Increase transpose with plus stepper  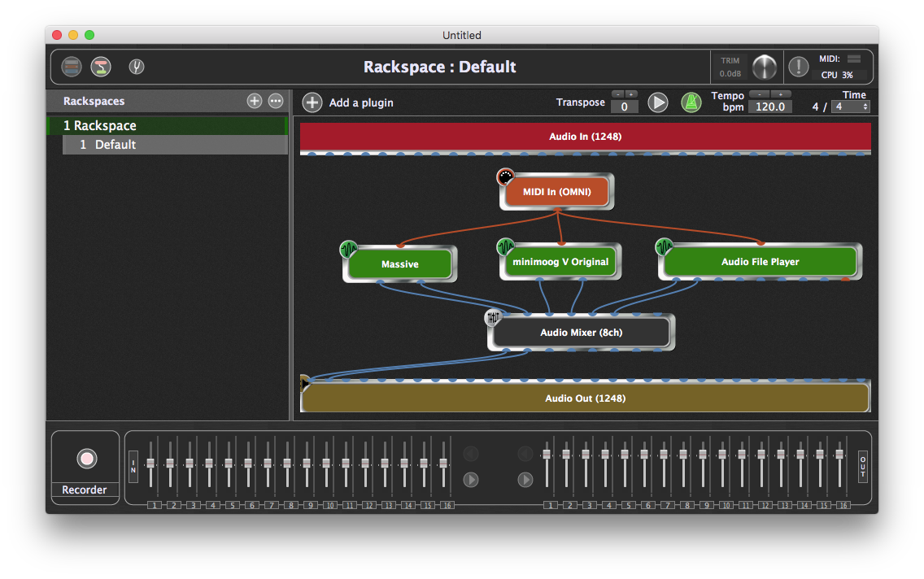click(x=631, y=94)
